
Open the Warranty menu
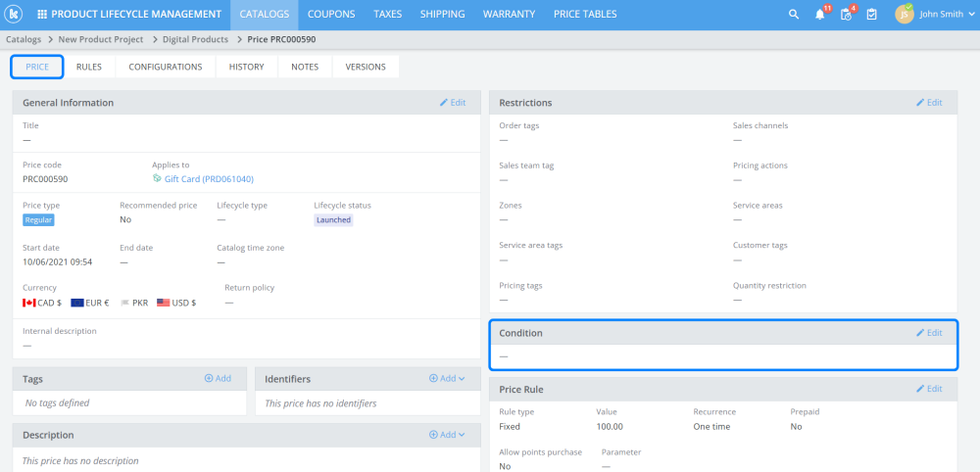pos(510,15)
